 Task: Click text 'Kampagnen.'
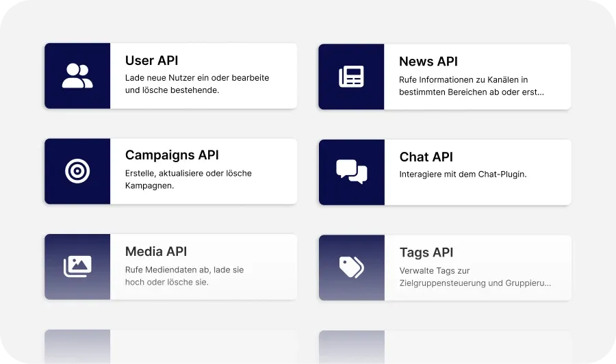point(149,185)
